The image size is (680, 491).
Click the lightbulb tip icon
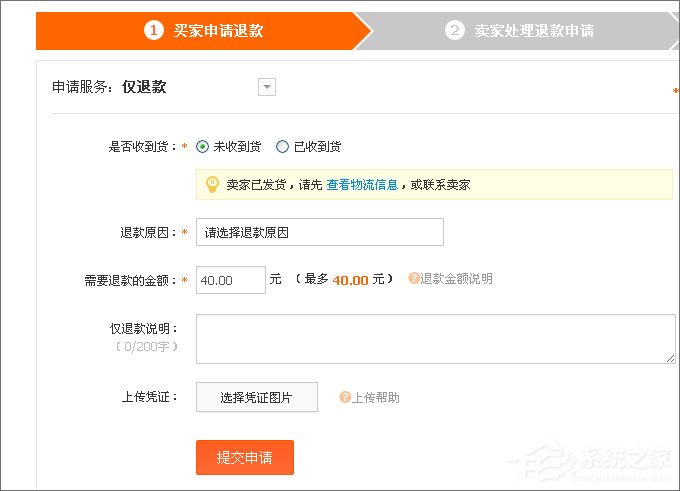(x=212, y=184)
